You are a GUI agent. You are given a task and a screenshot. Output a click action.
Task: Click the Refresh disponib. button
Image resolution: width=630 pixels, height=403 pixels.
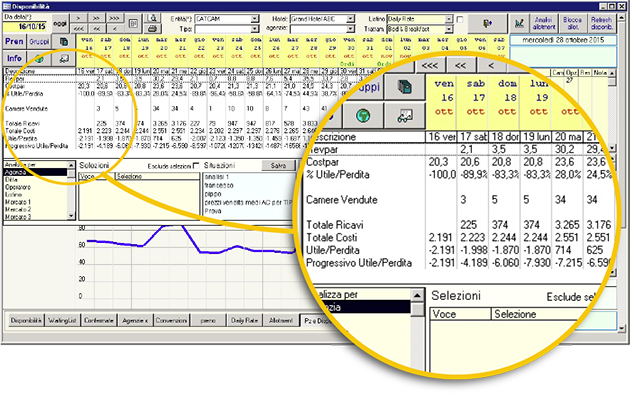[x=601, y=24]
